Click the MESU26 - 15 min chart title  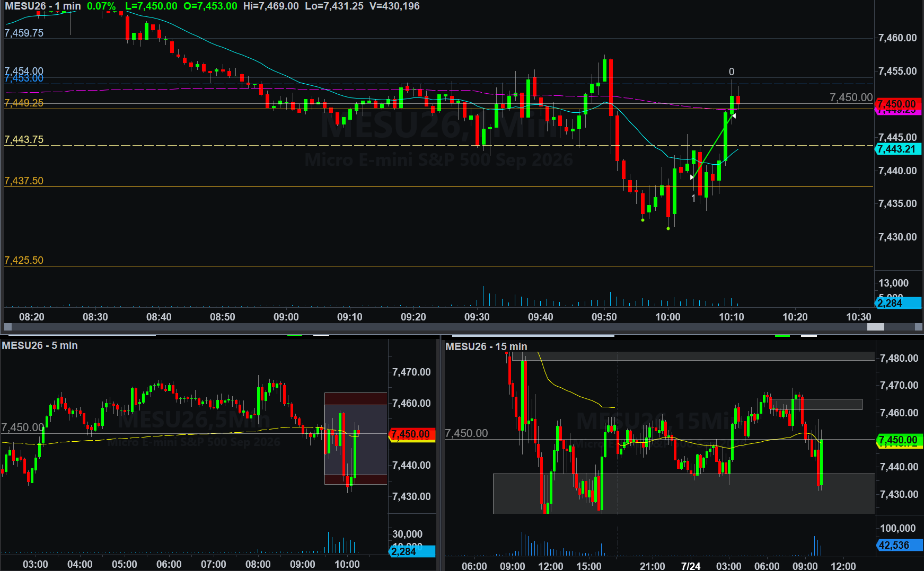click(x=486, y=346)
